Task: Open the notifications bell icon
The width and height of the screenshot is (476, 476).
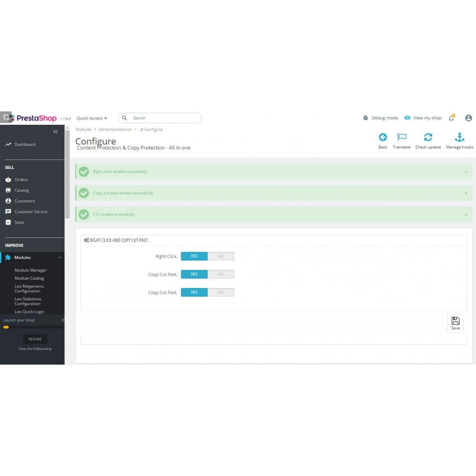Action: [451, 118]
